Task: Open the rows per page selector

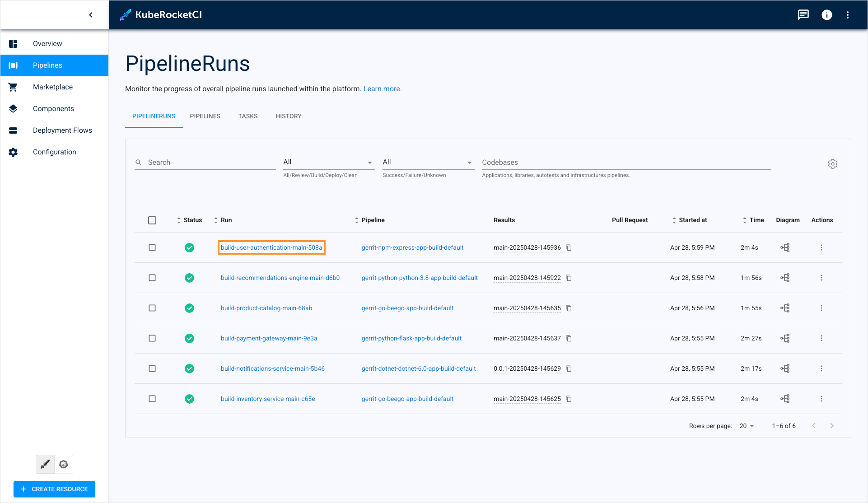Action: pos(746,426)
